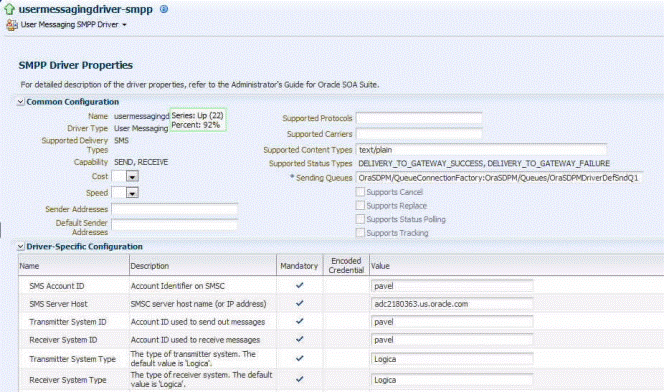664x392 pixels.
Task: Select the Receiver System Type row name
Action: (68, 380)
